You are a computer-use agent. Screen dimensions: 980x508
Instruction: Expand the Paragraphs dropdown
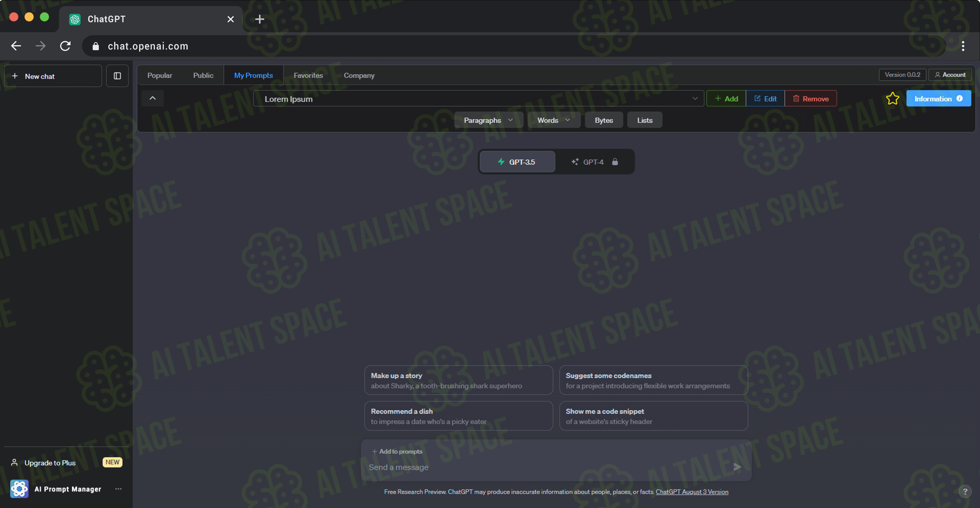point(488,120)
